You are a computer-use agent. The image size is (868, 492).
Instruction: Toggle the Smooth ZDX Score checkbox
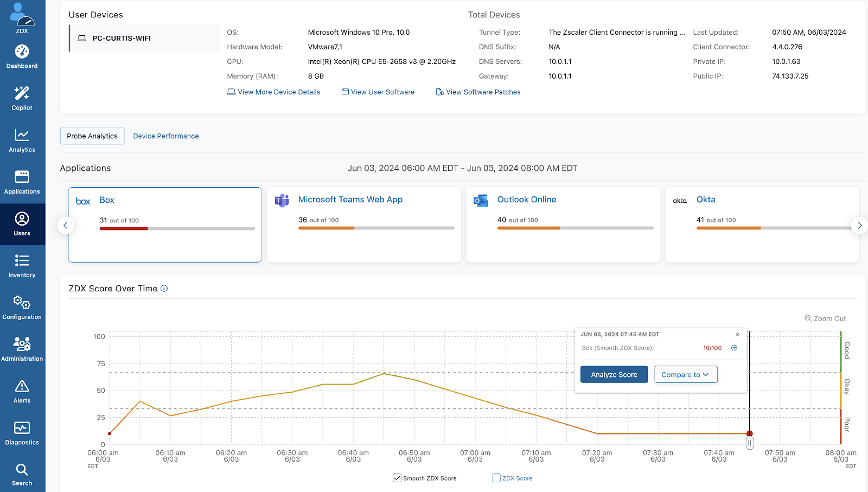[x=397, y=478]
